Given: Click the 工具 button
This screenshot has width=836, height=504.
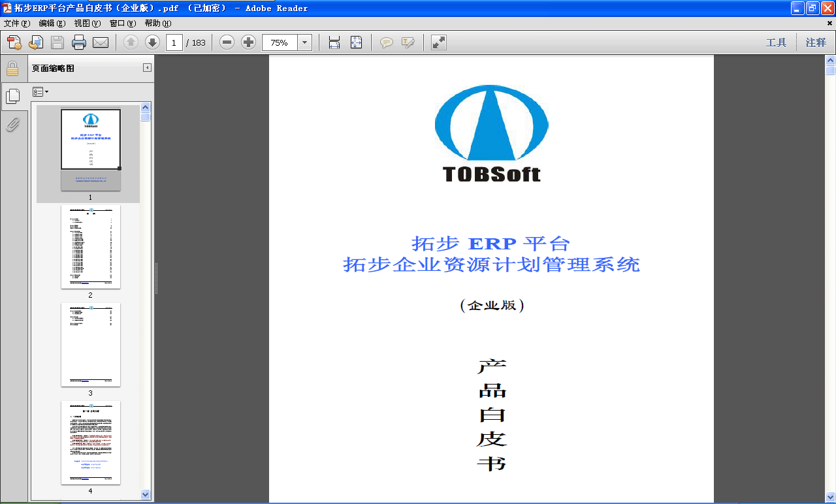Looking at the screenshot, I should point(777,42).
